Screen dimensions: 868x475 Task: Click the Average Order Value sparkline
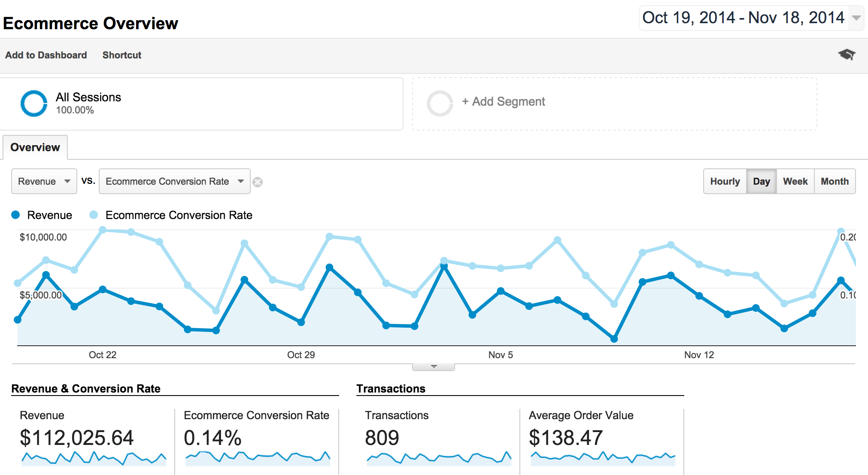tap(603, 458)
